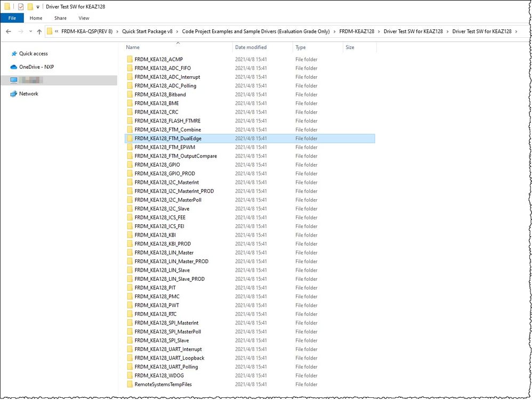Select the FRDM_KEA128_ADC_Interrupt folder icon
The image size is (532, 400).
[130, 77]
